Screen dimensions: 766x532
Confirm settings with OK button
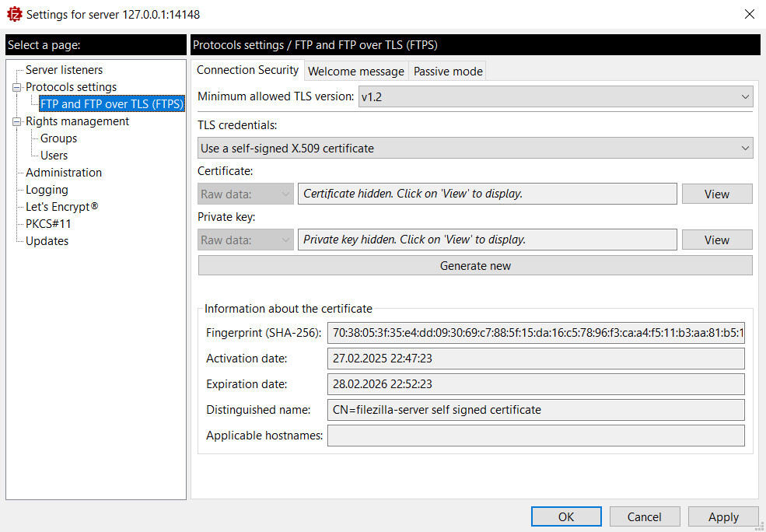(x=566, y=517)
